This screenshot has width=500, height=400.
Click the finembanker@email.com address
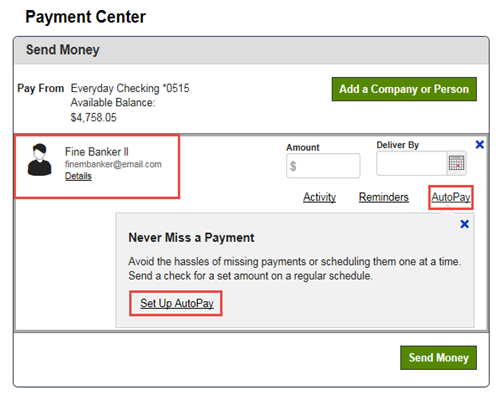[x=113, y=164]
